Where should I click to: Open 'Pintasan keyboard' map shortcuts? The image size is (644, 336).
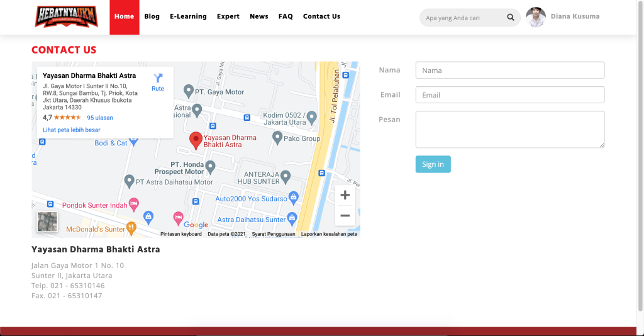click(181, 234)
